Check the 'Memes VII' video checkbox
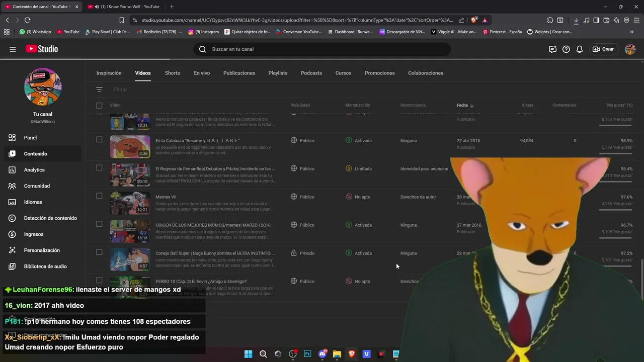Viewport: 644px width, 362px height. (x=99, y=196)
